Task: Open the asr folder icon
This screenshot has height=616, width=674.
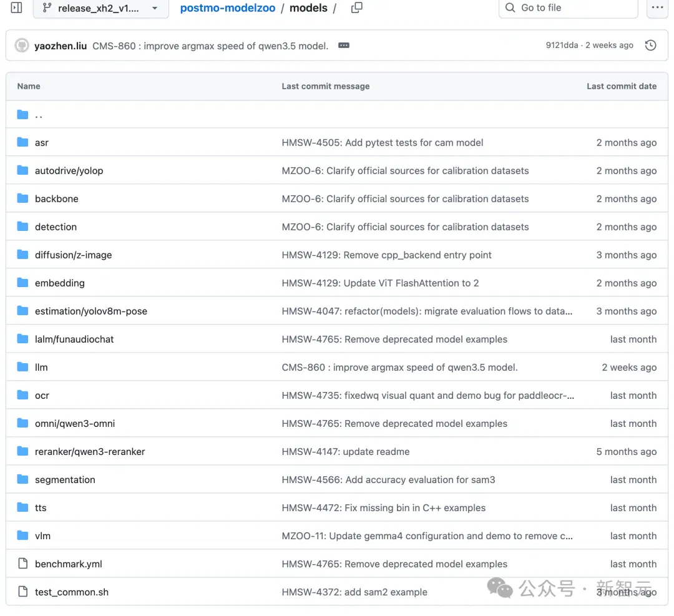Action: click(x=23, y=142)
